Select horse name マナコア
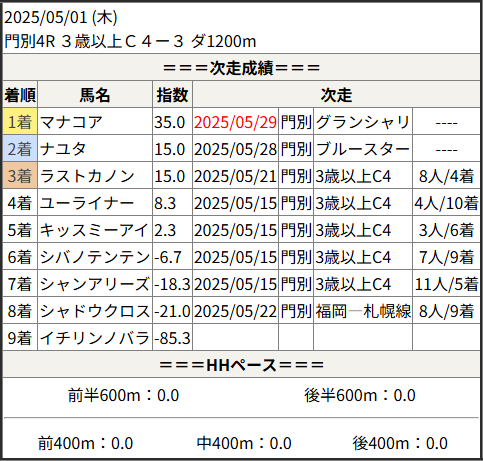 pyautogui.click(x=71, y=122)
